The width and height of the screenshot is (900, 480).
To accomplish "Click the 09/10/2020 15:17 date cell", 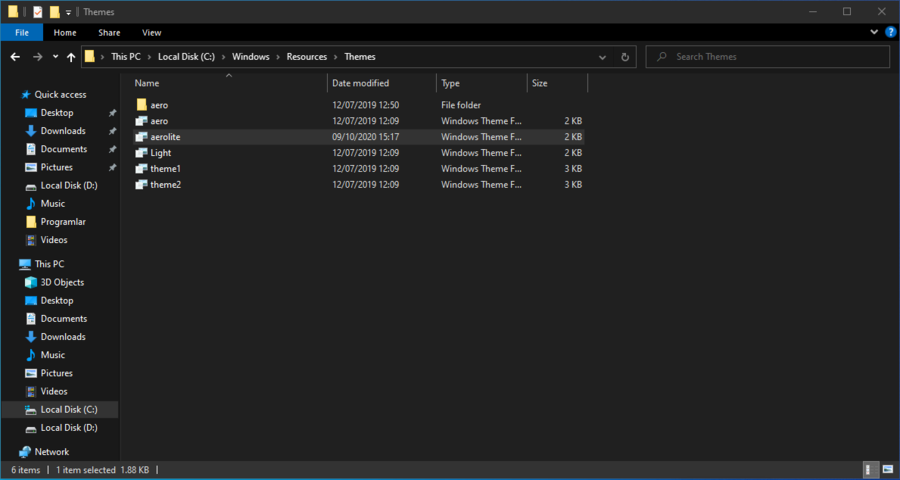I will [x=366, y=137].
